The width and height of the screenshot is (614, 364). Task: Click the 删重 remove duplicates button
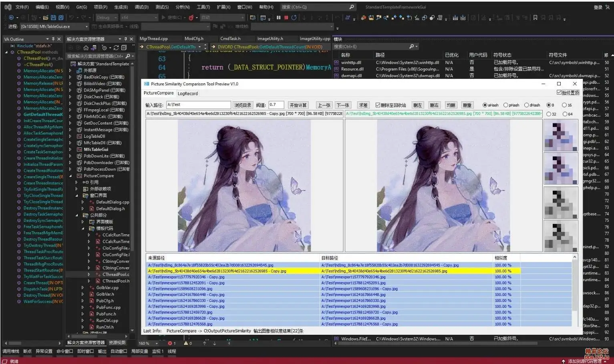[467, 105]
